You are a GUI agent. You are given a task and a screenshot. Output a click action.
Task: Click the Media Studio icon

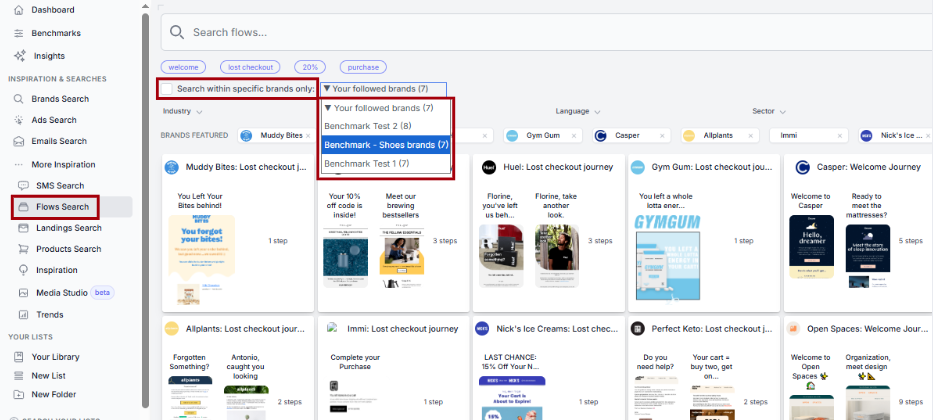click(23, 293)
